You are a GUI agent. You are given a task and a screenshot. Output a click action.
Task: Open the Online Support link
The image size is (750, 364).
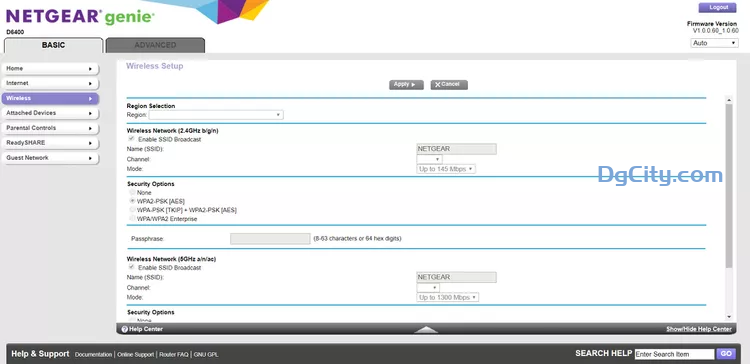(x=135, y=355)
